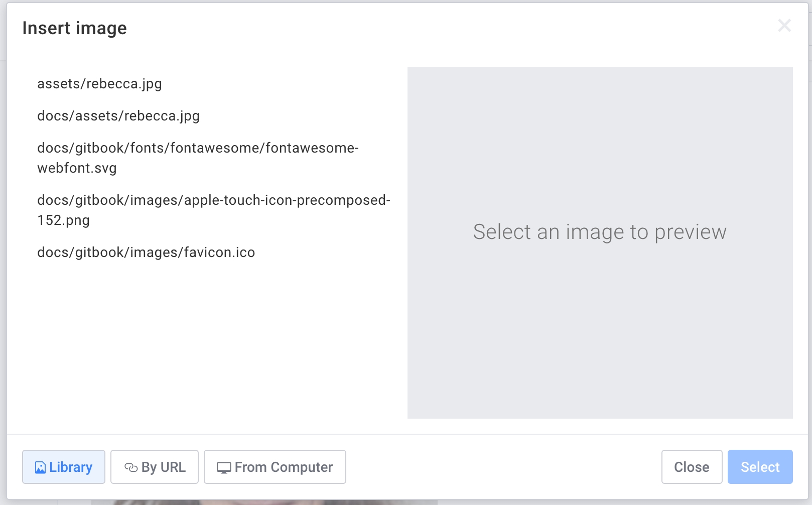Click the gray image preview pane
Image resolution: width=812 pixels, height=505 pixels.
pos(600,341)
